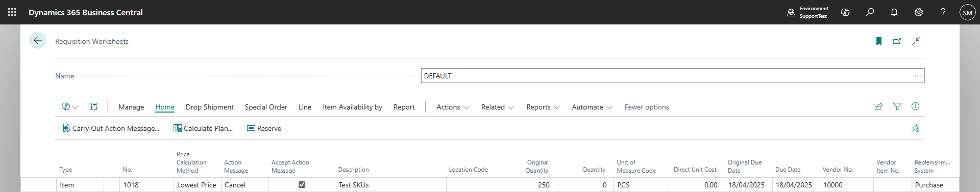Viewport: 980px width, 192px height.
Task: Open the Report menu
Action: pyautogui.click(x=404, y=107)
